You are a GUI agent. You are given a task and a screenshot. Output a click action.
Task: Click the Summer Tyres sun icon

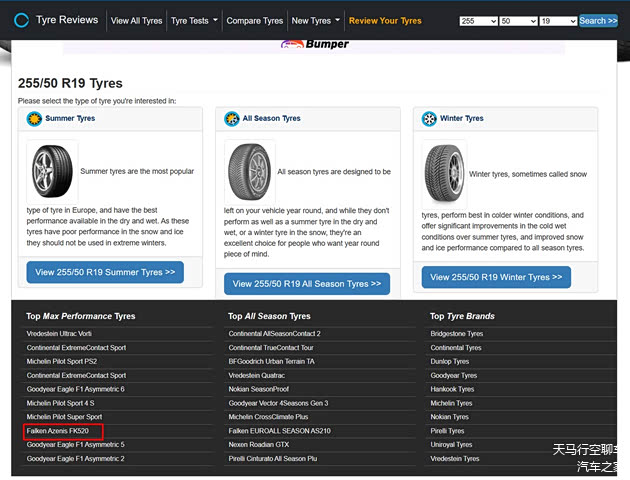[x=35, y=119]
